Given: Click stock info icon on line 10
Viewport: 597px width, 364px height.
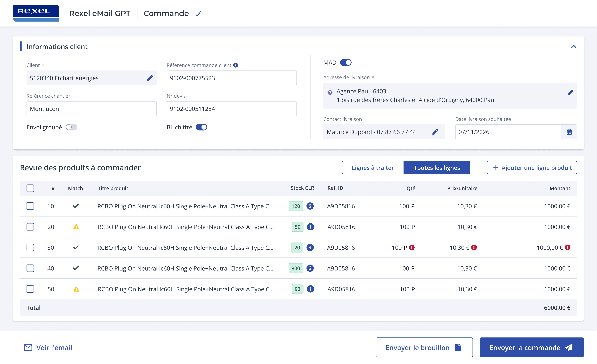Looking at the screenshot, I should coord(310,206).
